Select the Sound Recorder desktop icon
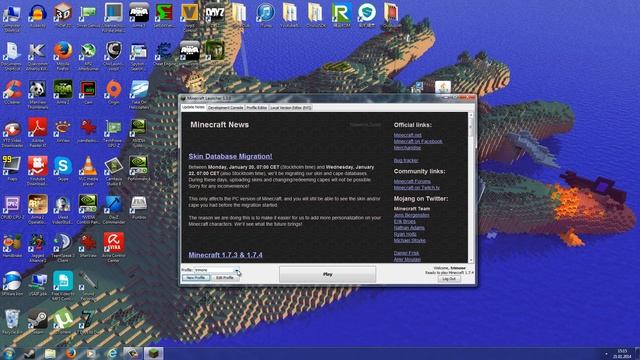The width and height of the screenshot is (640, 360). pyautogui.click(x=88, y=286)
